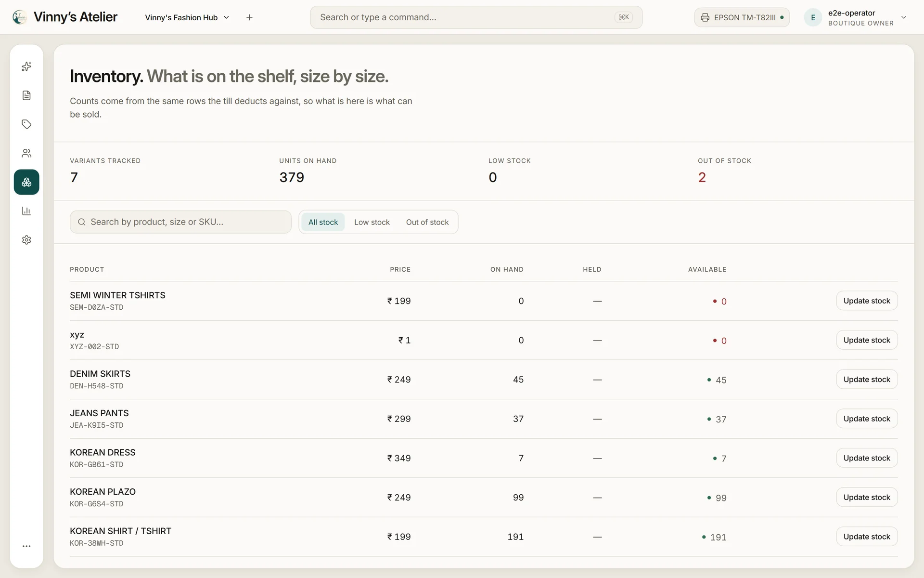Update stock for xyz product

point(867,340)
